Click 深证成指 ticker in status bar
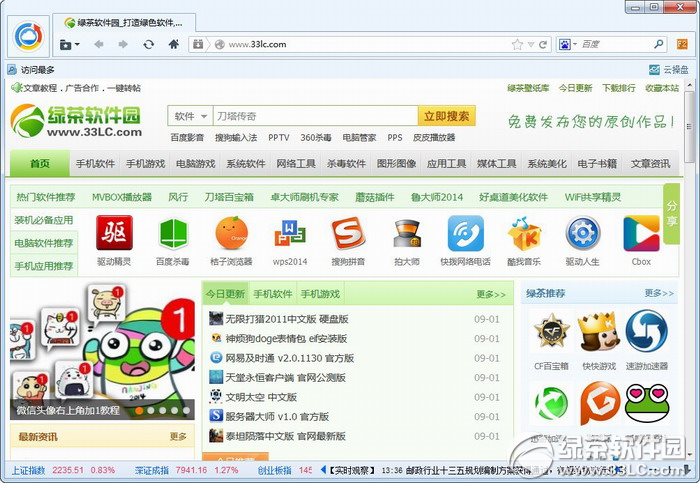The image size is (700, 490). tap(151, 470)
